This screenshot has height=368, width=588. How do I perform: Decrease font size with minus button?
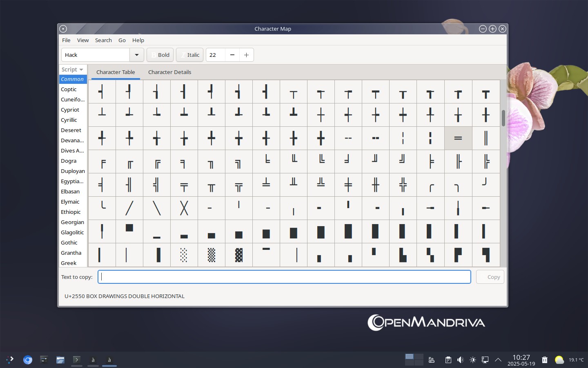tap(232, 55)
